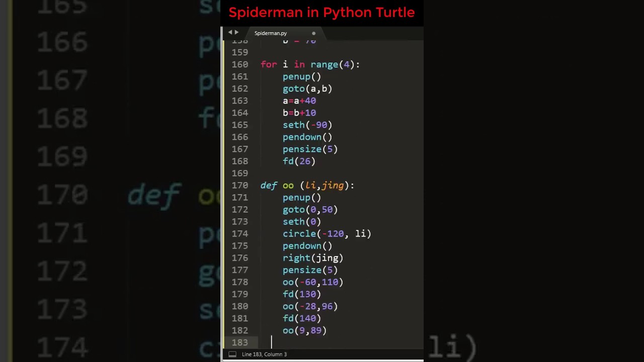The image size is (644, 362).
Task: Go to previous tab with left arrow
Action: (x=230, y=33)
